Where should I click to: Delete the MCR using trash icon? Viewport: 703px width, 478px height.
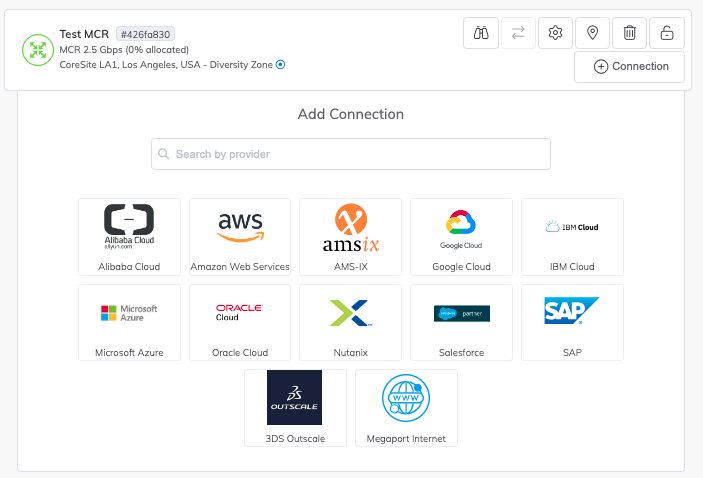pos(629,33)
